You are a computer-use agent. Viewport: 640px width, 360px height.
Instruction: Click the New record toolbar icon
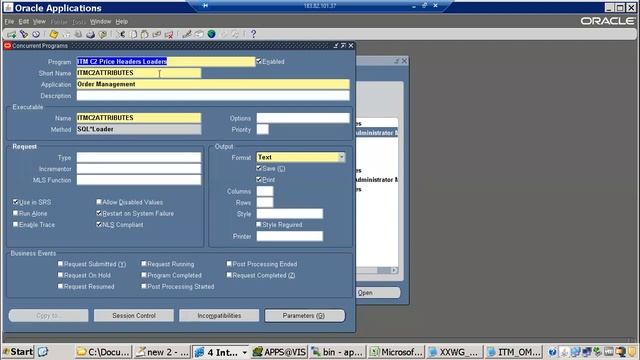[11, 34]
